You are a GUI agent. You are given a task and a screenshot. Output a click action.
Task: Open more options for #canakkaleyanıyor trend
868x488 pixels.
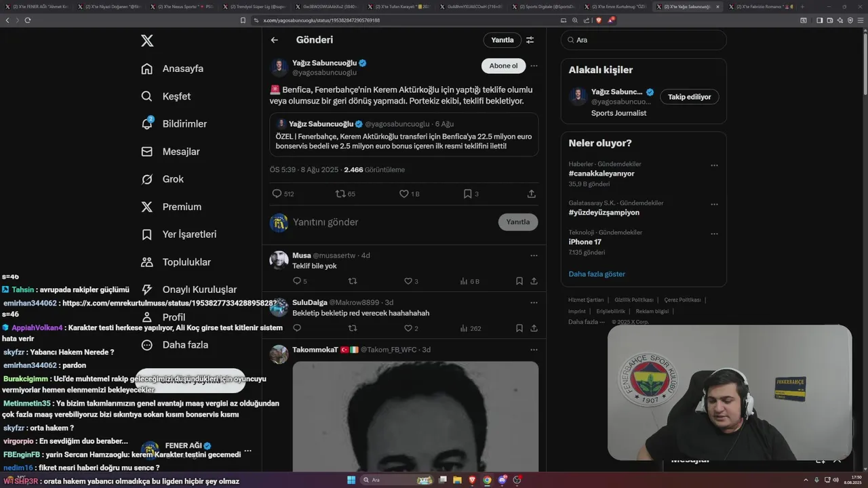[x=714, y=165]
